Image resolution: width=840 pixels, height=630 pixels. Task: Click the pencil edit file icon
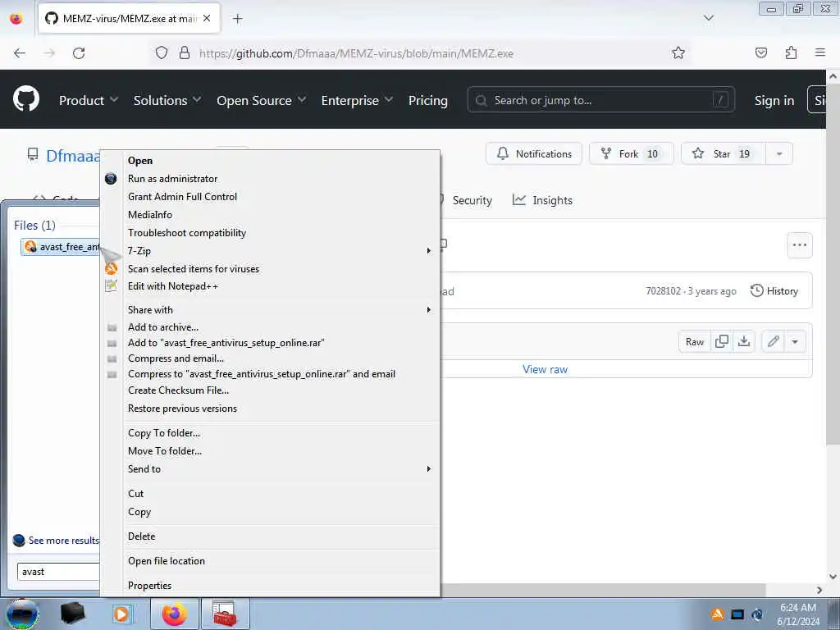click(773, 341)
